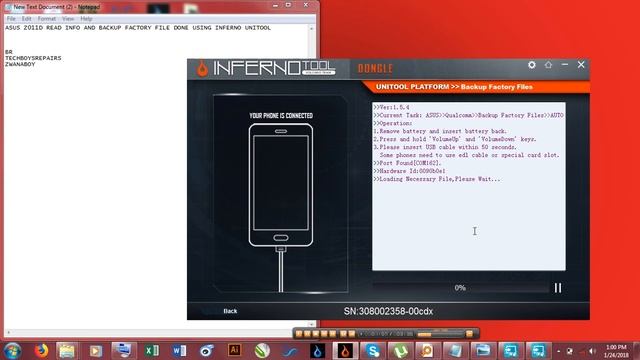Go to Inferno Tool home screen
The image size is (640, 360).
[548, 65]
